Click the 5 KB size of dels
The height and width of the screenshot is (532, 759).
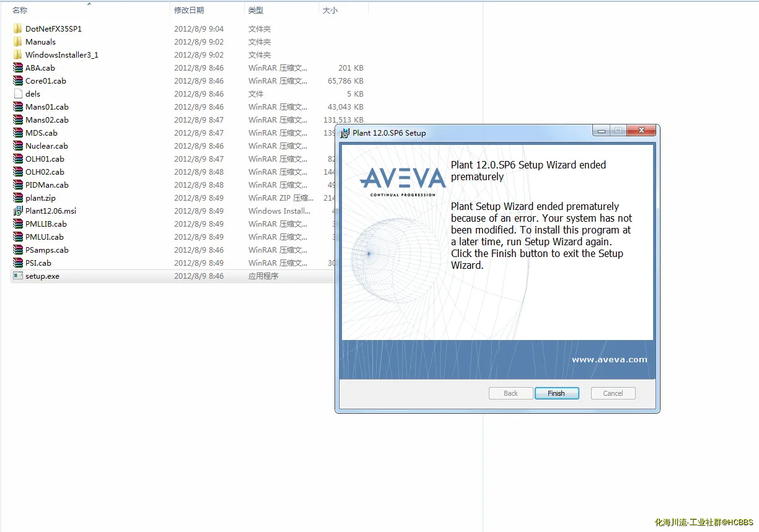point(355,94)
